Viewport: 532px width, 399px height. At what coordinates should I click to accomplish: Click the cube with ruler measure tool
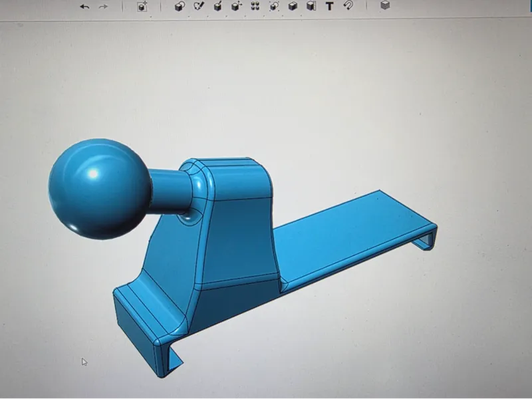[311, 6]
